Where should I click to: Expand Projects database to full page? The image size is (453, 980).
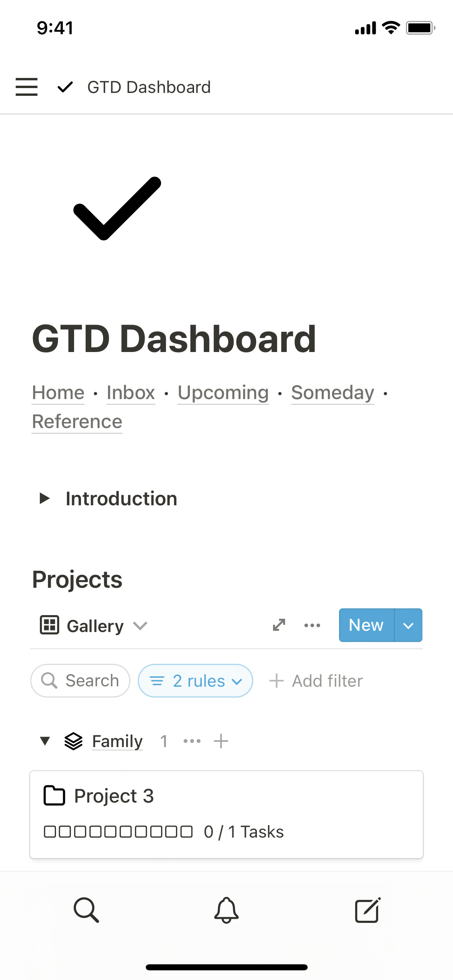click(279, 625)
